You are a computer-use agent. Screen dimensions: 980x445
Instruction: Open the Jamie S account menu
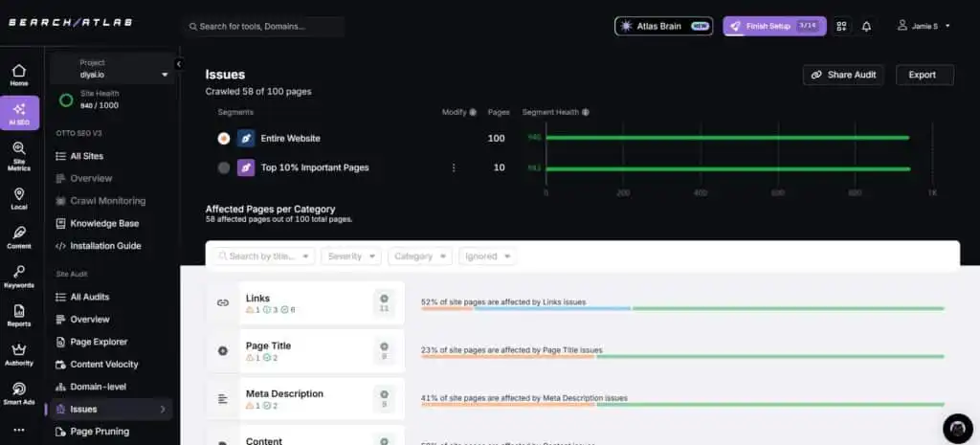pos(924,26)
